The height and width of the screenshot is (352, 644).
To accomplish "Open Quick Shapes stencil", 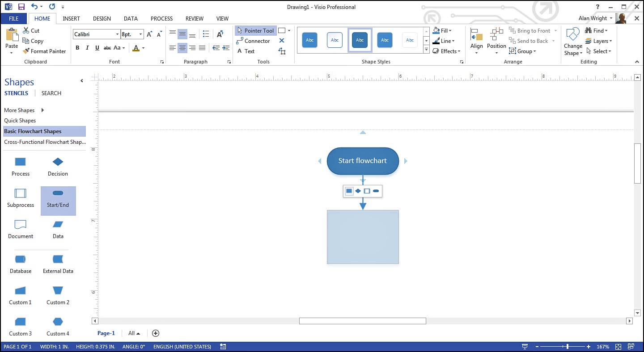I will click(20, 121).
